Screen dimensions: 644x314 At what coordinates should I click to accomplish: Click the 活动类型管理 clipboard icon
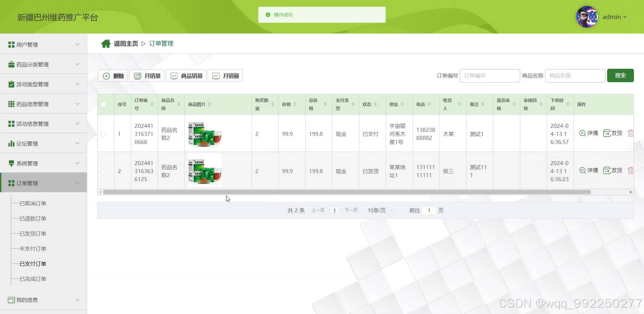point(11,84)
